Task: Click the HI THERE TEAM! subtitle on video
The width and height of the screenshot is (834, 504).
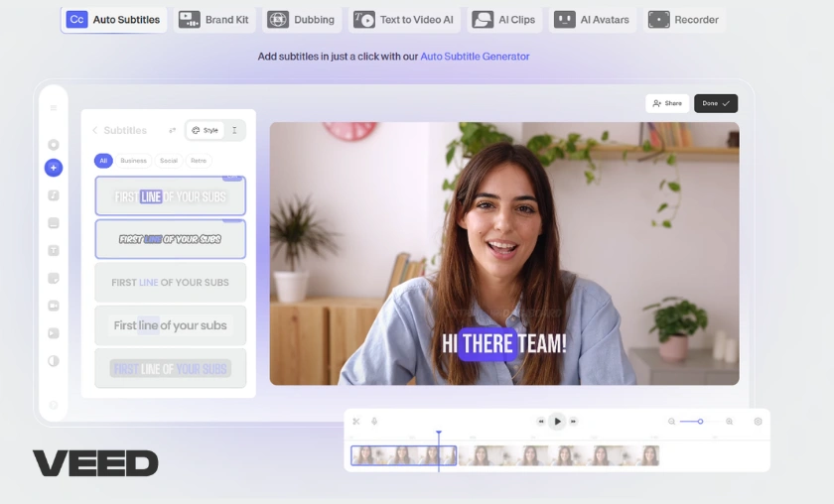Action: [x=503, y=344]
